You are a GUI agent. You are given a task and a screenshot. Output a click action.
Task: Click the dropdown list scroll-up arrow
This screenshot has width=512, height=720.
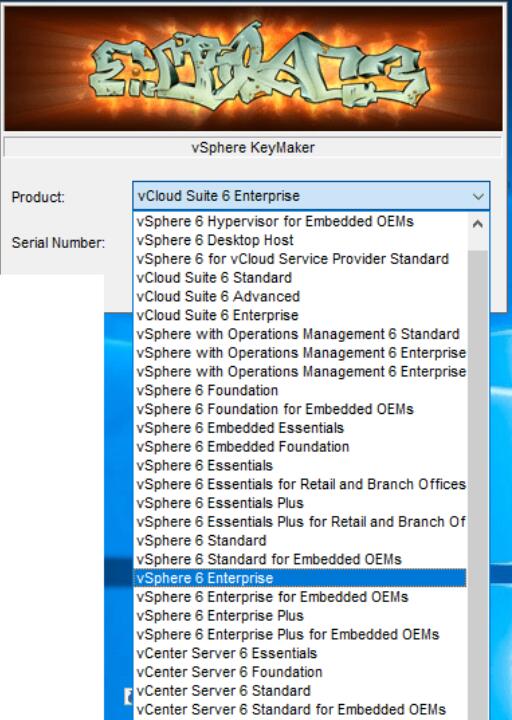pos(478,224)
